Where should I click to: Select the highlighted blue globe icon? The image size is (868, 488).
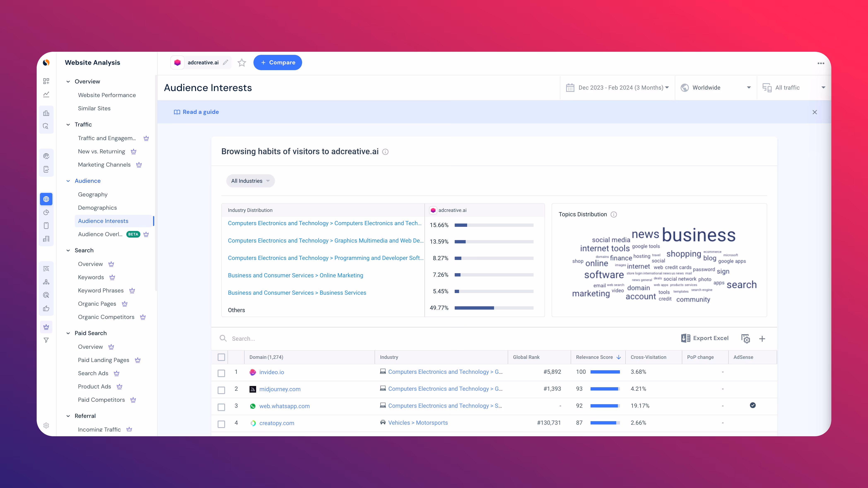click(x=46, y=199)
